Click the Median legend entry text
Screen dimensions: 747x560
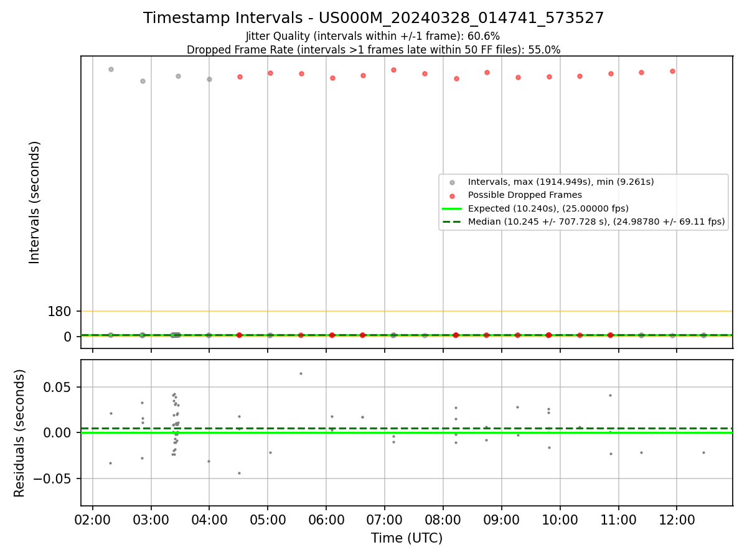click(596, 222)
